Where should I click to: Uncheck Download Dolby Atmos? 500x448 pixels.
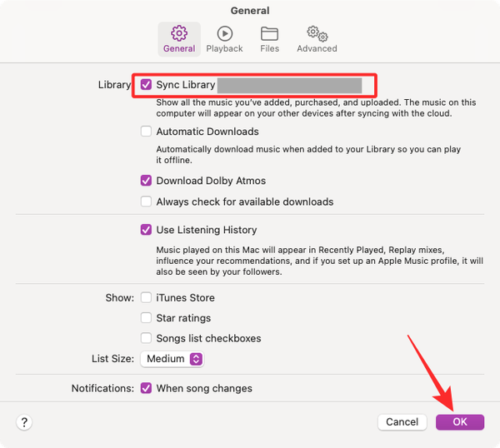147,181
